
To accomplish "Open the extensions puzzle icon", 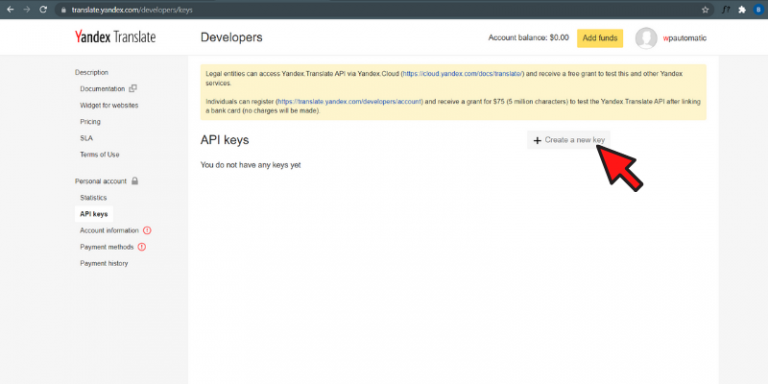I will coord(742,9).
